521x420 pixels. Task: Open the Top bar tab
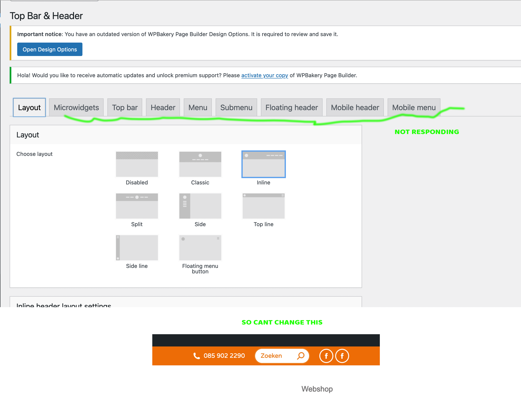(x=125, y=107)
